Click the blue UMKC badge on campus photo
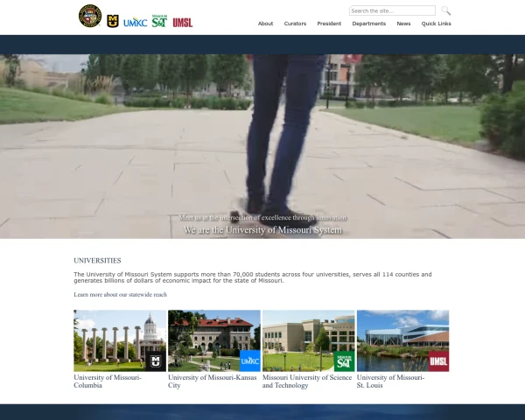The height and width of the screenshot is (420, 525). (x=250, y=360)
